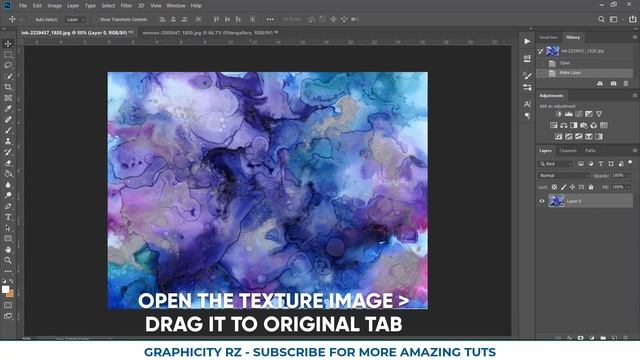This screenshot has width=640, height=360.
Task: Select the Brush tool
Action: [8, 130]
